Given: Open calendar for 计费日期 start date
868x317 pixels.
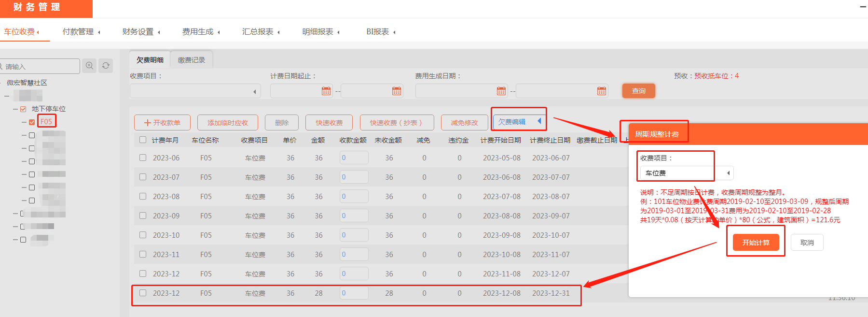Looking at the screenshot, I should point(326,91).
